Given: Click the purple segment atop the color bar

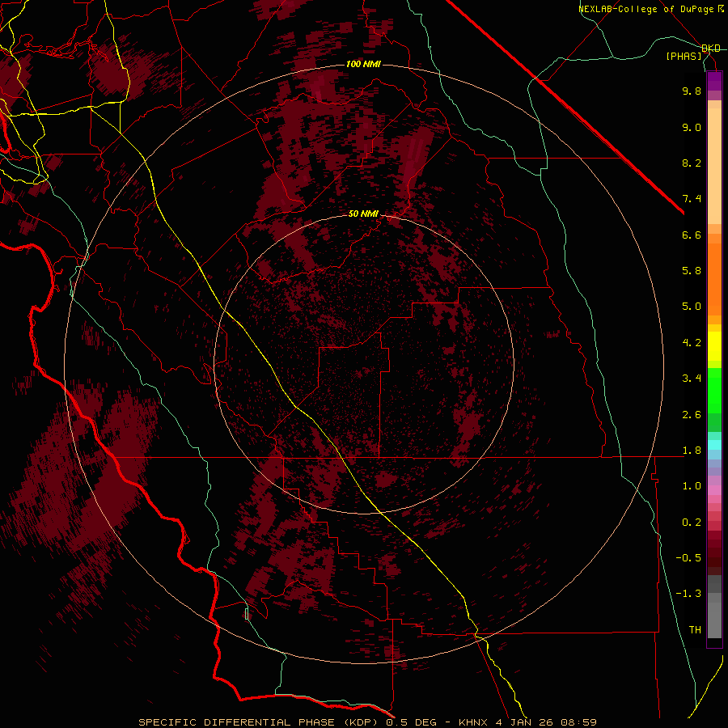Looking at the screenshot, I should (x=714, y=81).
